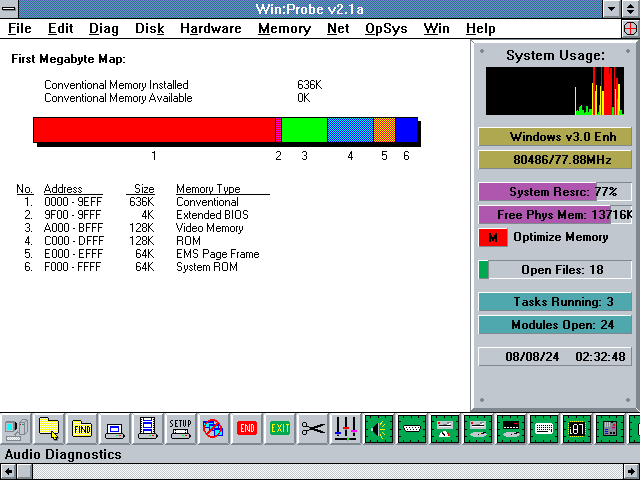The width and height of the screenshot is (640, 480).
Task: Click the computer system summary toolbar icon
Action: pos(16,429)
